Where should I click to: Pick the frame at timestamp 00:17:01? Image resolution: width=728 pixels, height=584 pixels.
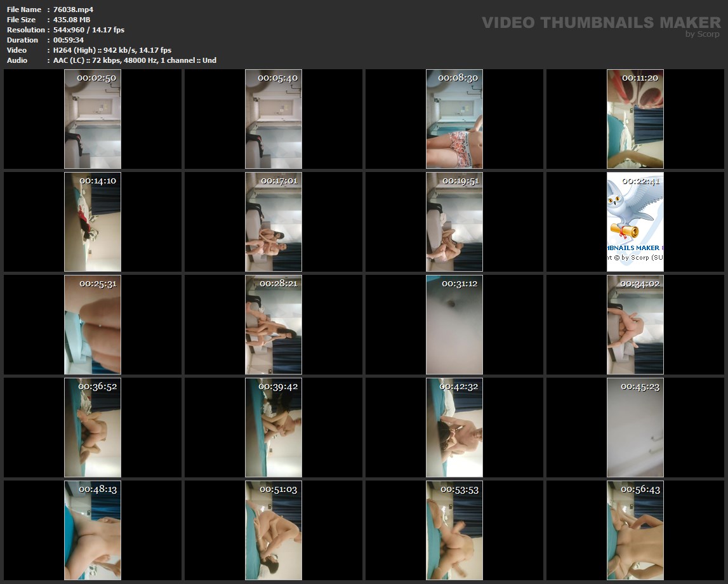tap(274, 222)
